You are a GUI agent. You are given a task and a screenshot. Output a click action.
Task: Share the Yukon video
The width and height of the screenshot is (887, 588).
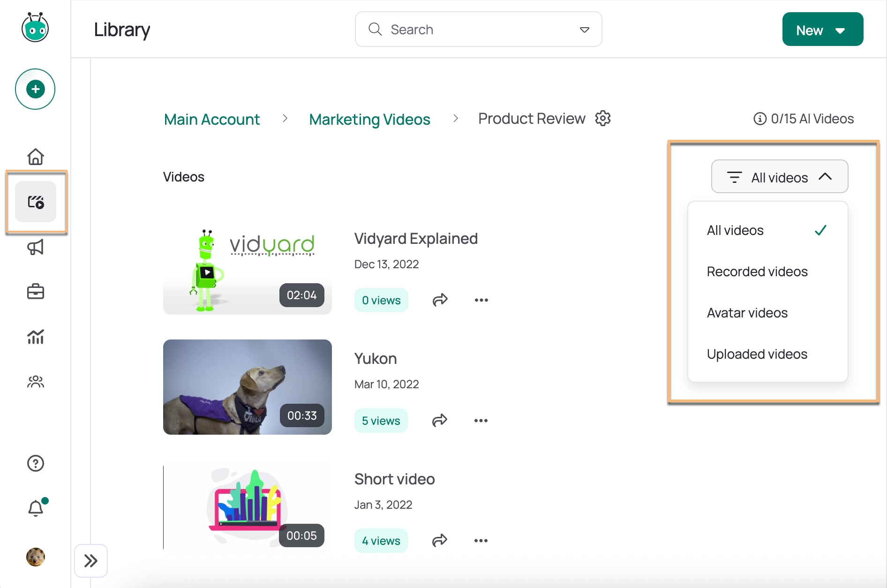pyautogui.click(x=439, y=421)
